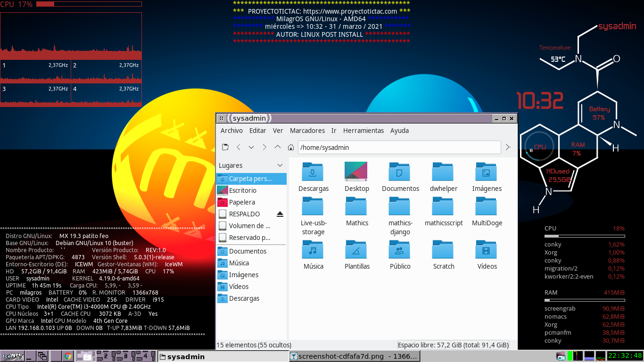Launch Chrome from the taskbar

(x=68, y=356)
